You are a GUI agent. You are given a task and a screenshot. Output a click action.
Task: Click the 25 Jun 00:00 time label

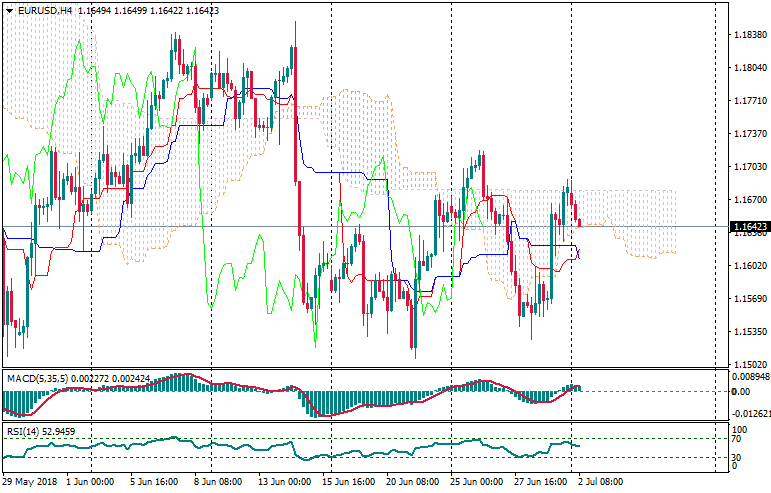pos(477,481)
